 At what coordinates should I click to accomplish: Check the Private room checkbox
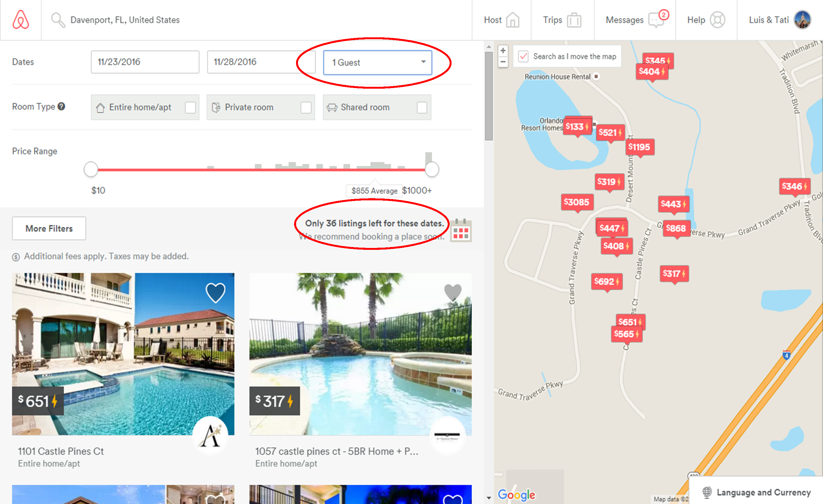click(x=306, y=107)
